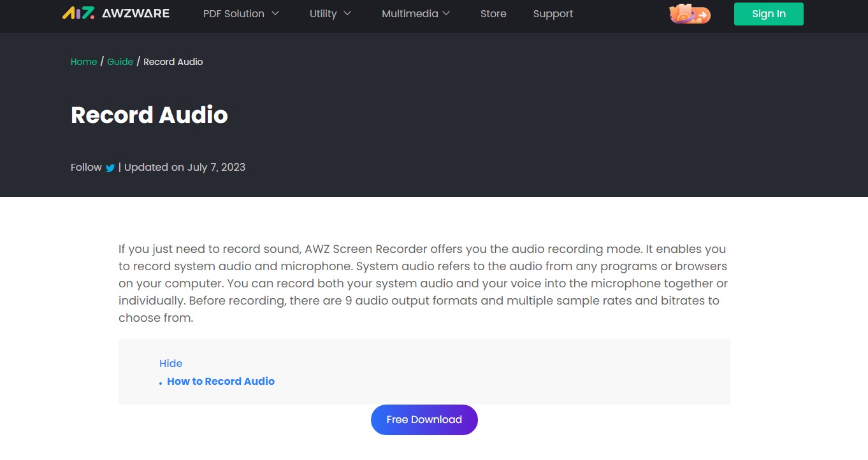Click the Follow text beside Twitter icon

coord(86,167)
